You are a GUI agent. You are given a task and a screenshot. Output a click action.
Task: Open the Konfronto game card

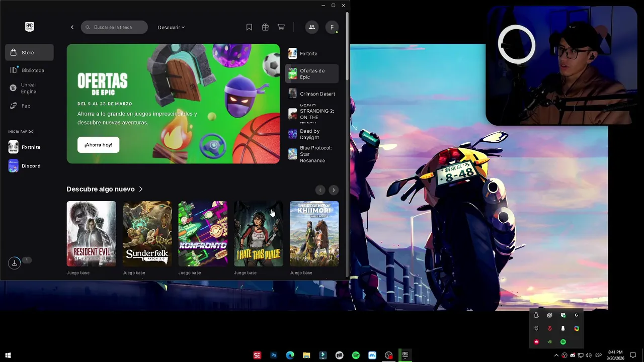click(x=203, y=234)
